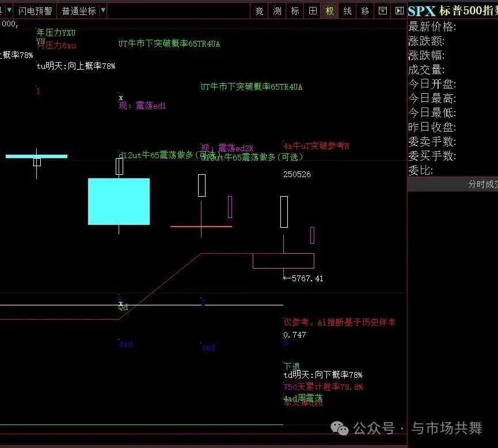This screenshot has width=498, height=448.
Task: Click the side panel toggle icon
Action: coord(399,11)
